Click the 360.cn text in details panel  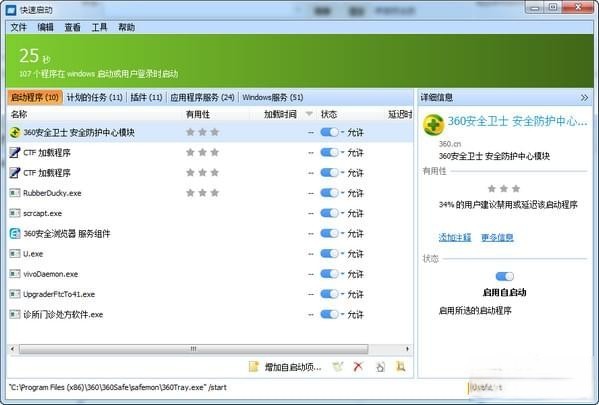(x=450, y=144)
